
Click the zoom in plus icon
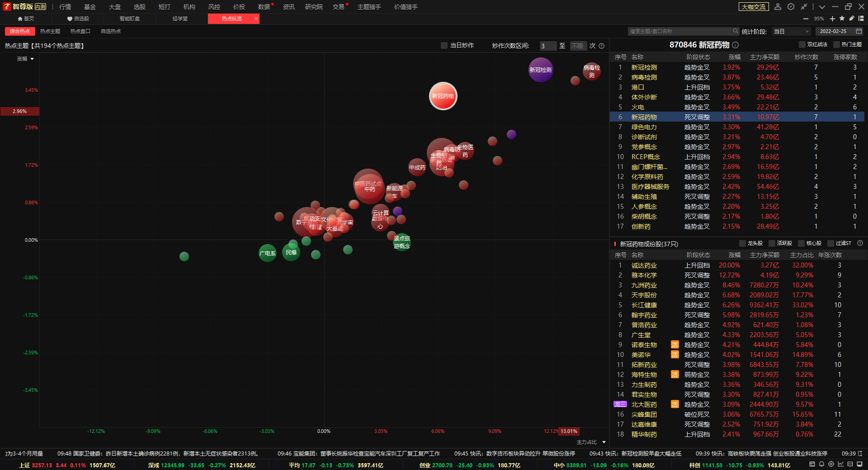pos(832,19)
